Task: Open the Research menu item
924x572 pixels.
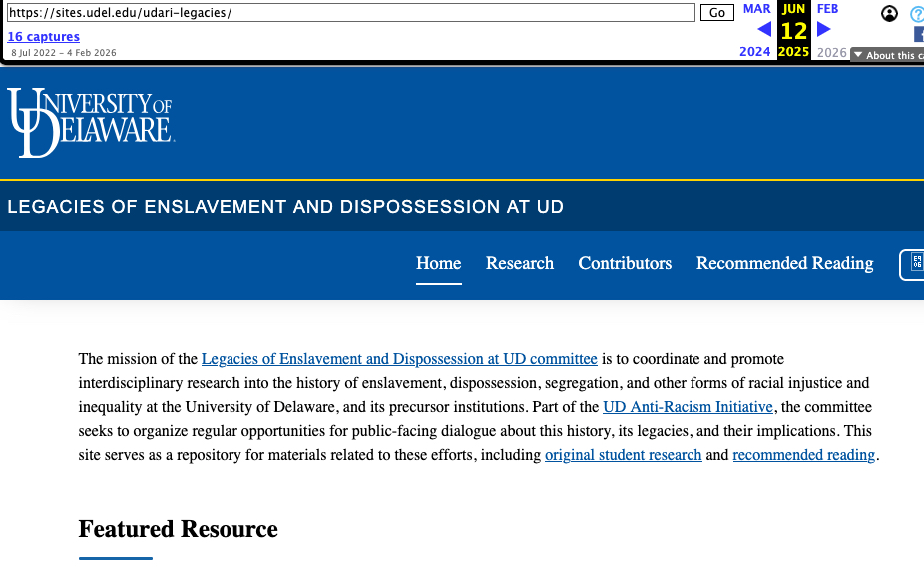Action: (x=519, y=263)
